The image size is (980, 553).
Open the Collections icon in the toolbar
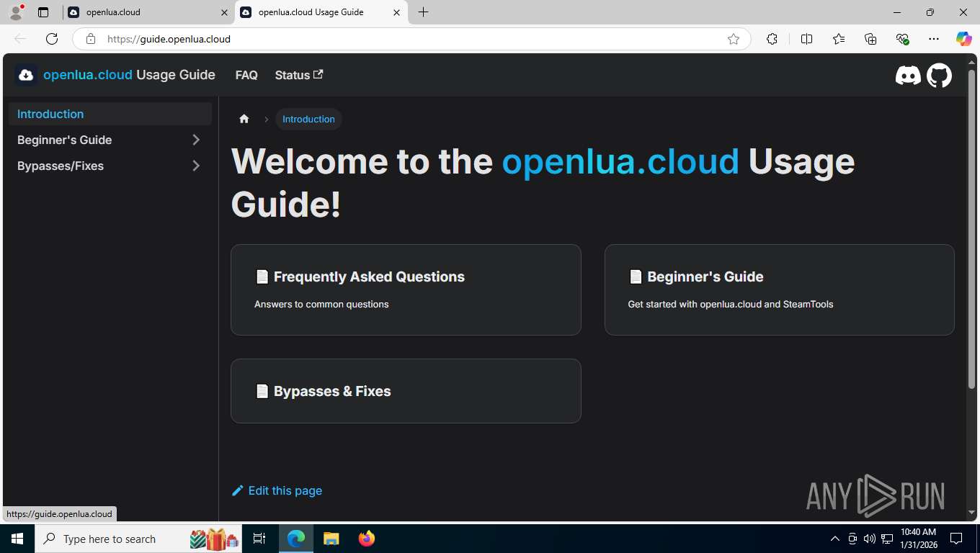[870, 39]
